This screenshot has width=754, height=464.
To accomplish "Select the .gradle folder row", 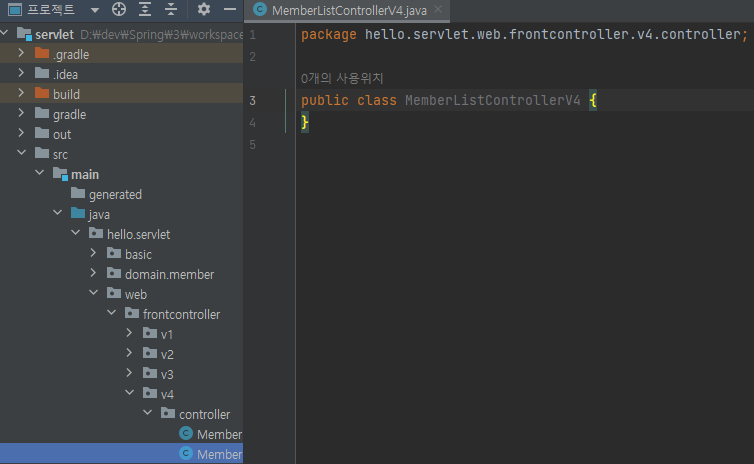I will coord(121,54).
